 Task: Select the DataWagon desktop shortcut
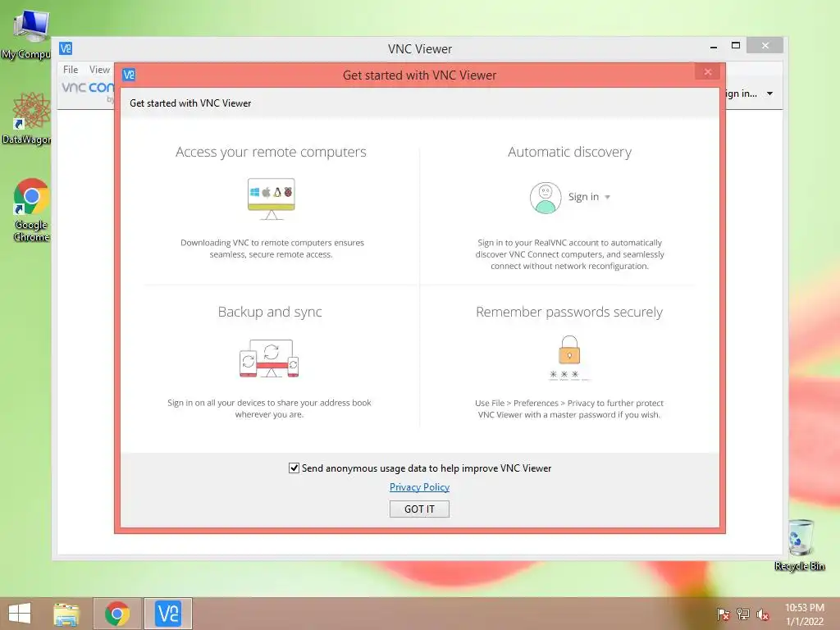tap(30, 118)
